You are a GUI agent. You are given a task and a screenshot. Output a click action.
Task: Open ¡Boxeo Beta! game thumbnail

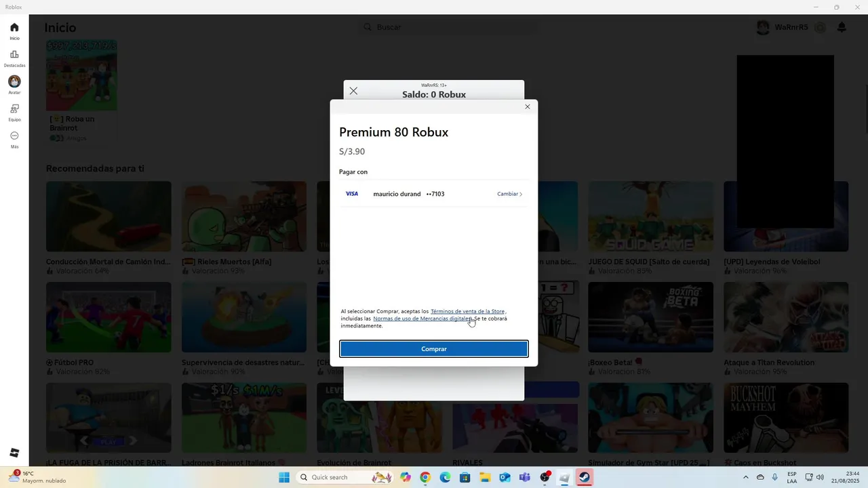[x=650, y=317]
